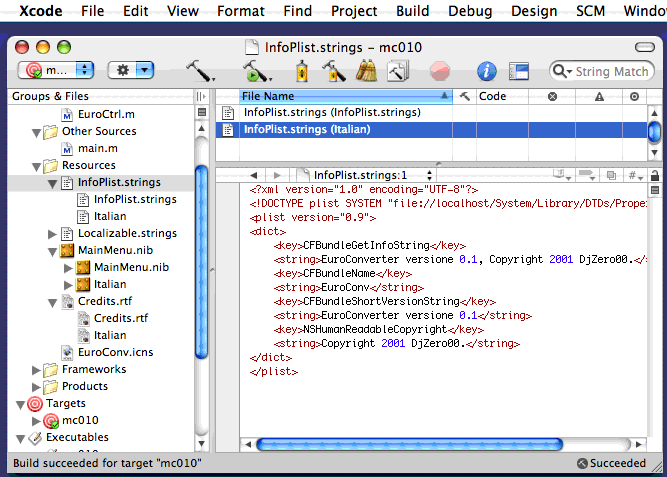Open the active target popup in toolbar
The width and height of the screenshot is (667, 477).
click(x=57, y=70)
